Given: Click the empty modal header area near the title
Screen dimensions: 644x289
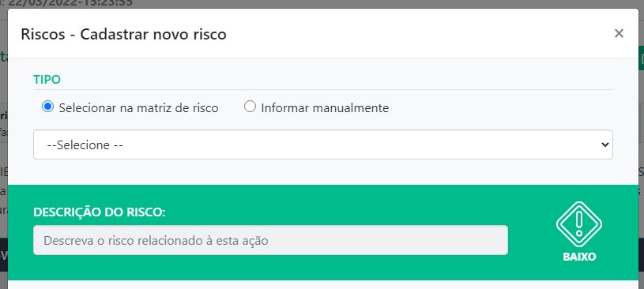Looking at the screenshot, I should (411, 34).
